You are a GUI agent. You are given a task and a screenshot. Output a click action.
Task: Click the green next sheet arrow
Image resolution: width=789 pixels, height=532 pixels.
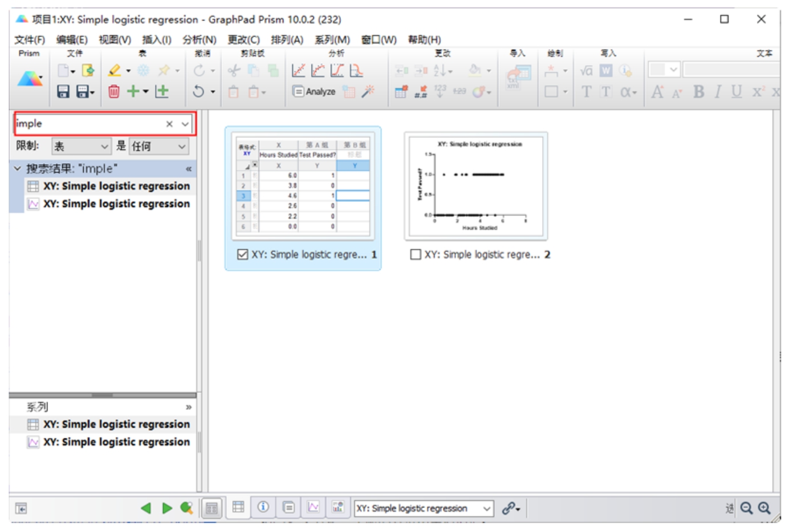click(x=166, y=508)
